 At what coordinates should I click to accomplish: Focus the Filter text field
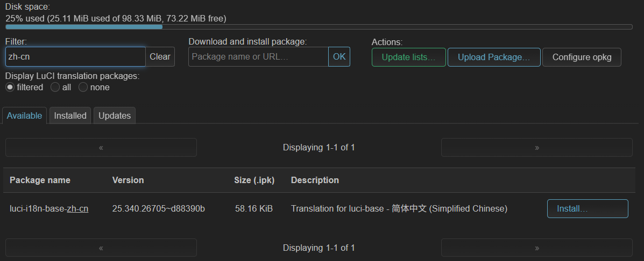(75, 57)
